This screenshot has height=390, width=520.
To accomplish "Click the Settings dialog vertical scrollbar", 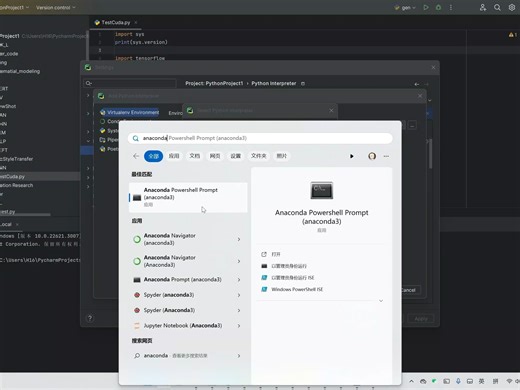I will coord(430,154).
